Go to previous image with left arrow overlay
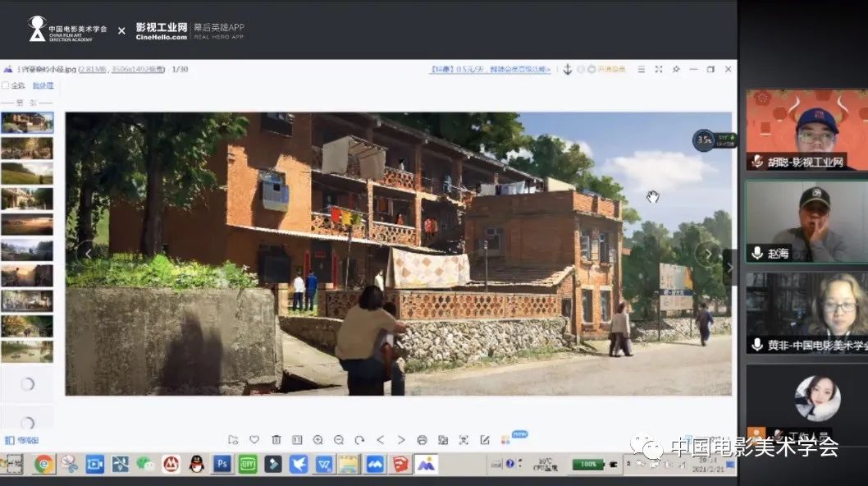This screenshot has width=868, height=486. [x=87, y=254]
